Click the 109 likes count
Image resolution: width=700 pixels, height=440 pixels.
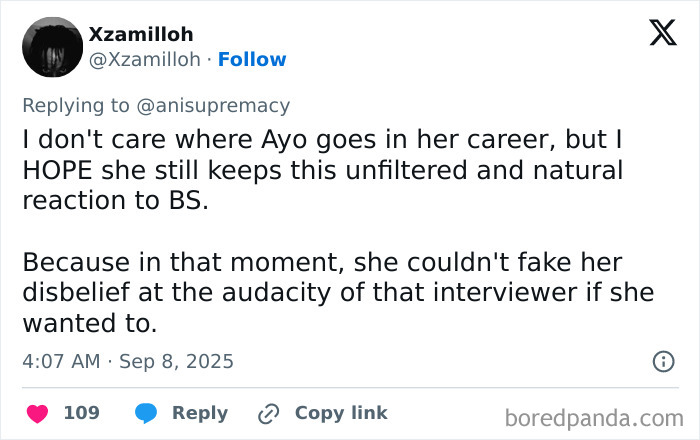(x=81, y=413)
